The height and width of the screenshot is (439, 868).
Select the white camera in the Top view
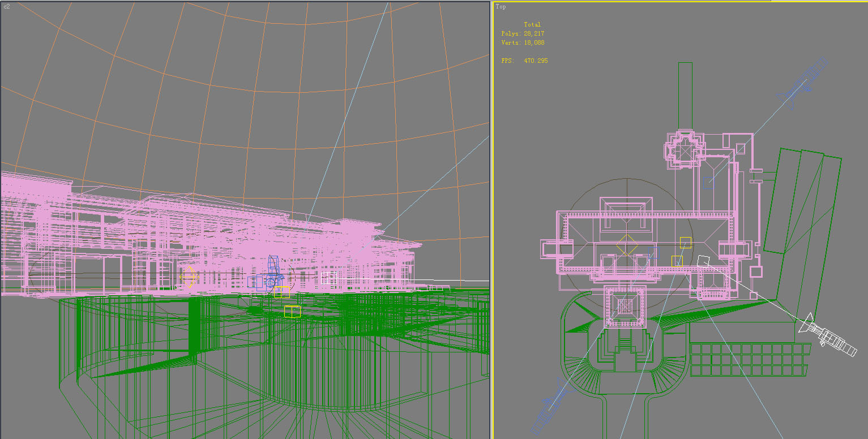pyautogui.click(x=828, y=335)
